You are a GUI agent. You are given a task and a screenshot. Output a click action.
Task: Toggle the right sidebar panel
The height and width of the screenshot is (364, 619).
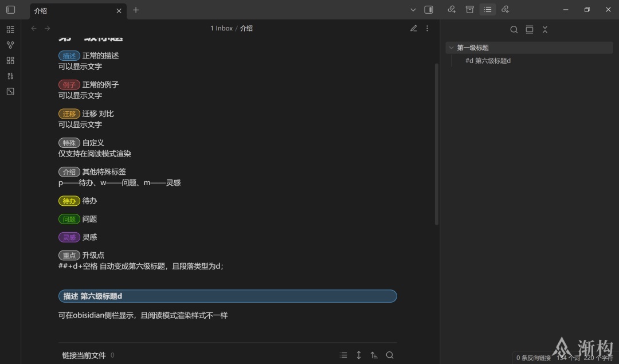point(428,10)
